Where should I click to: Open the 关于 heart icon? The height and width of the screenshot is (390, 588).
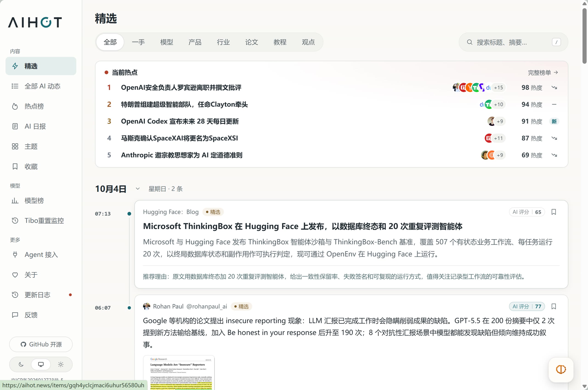pyautogui.click(x=15, y=275)
